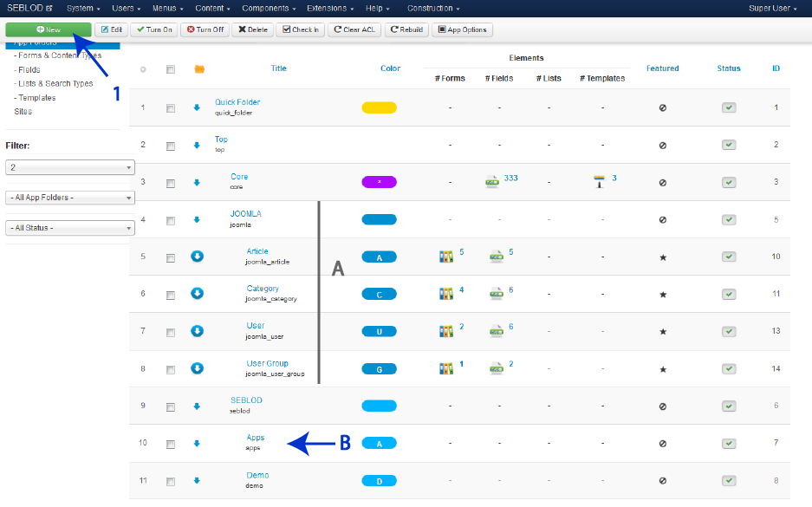Sort the table by Title column
The width and height of the screenshot is (812, 507).
point(278,68)
